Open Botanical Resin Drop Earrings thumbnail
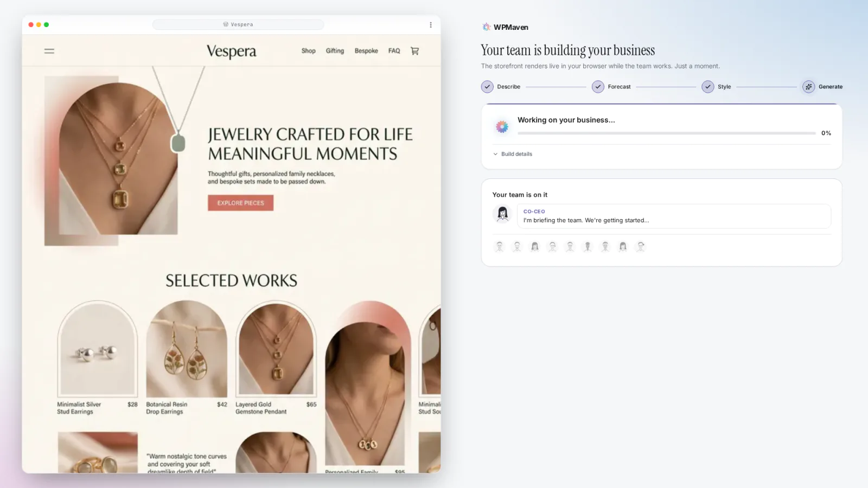The image size is (868, 488). 187,349
